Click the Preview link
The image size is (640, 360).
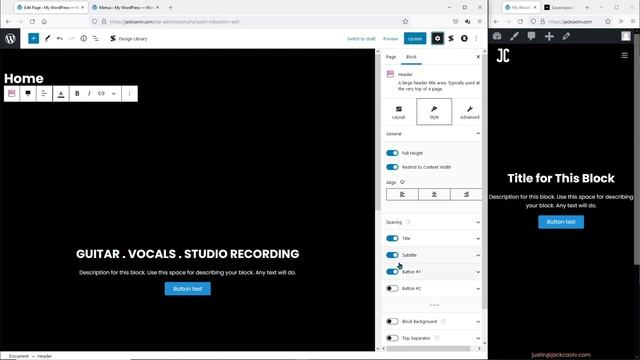point(390,39)
